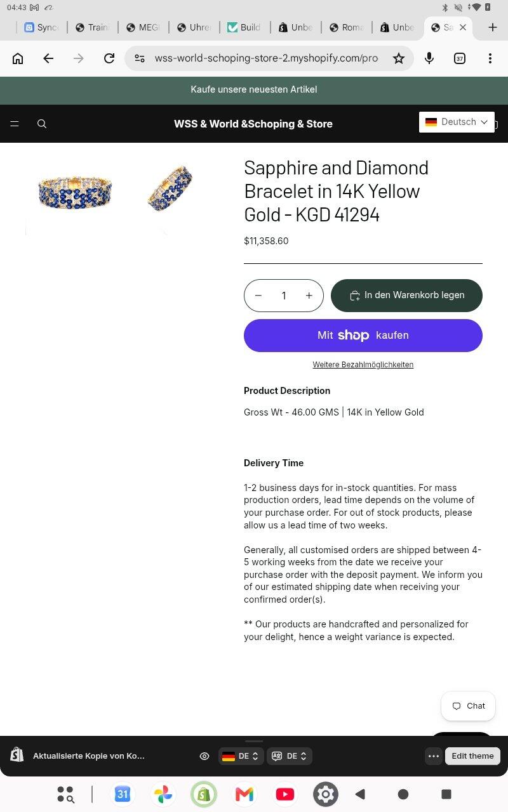The width and height of the screenshot is (508, 812).
Task: Open the store hamburger menu
Action: (x=15, y=124)
